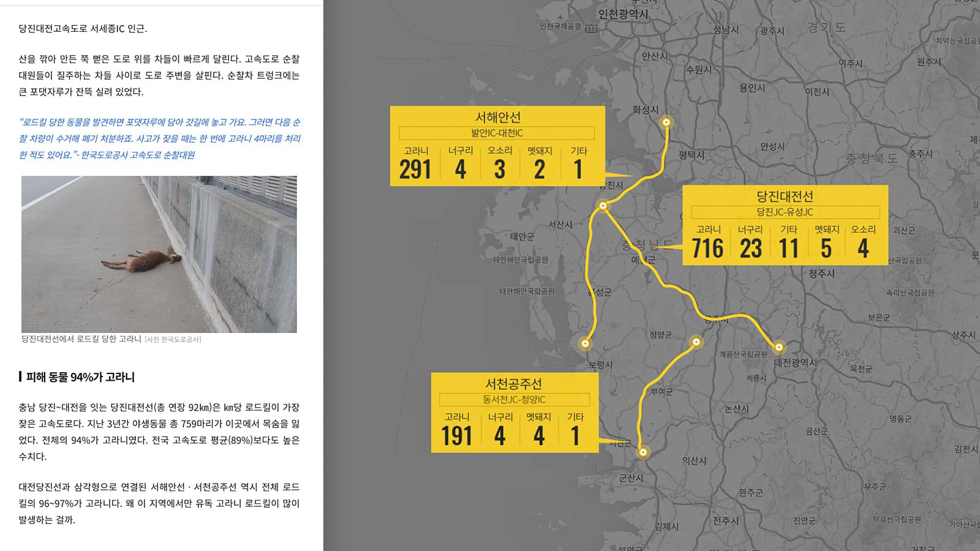Click the 너구리 count 23

tap(750, 249)
